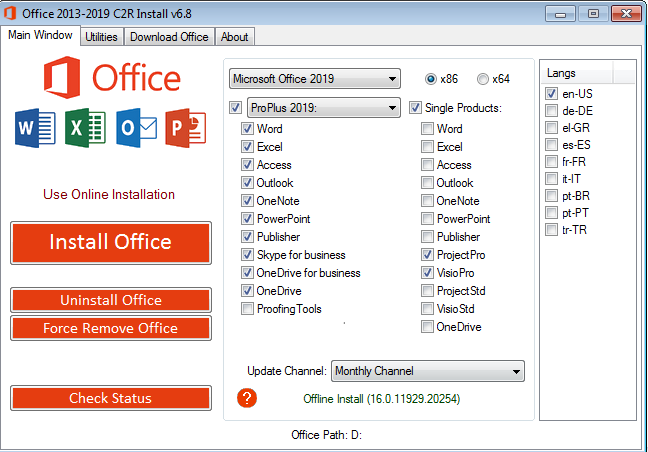Uncheck Word under ProPlus 2019

(x=247, y=128)
